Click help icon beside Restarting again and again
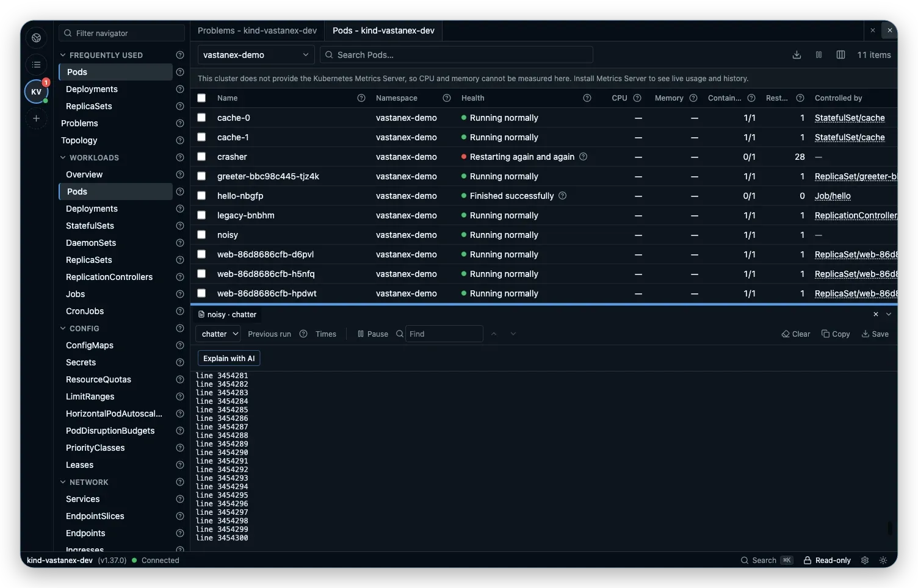Image resolution: width=918 pixels, height=588 pixels. [584, 157]
